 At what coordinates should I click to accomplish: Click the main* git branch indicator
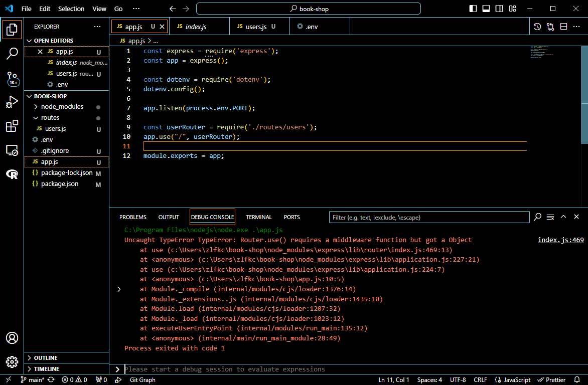32,380
